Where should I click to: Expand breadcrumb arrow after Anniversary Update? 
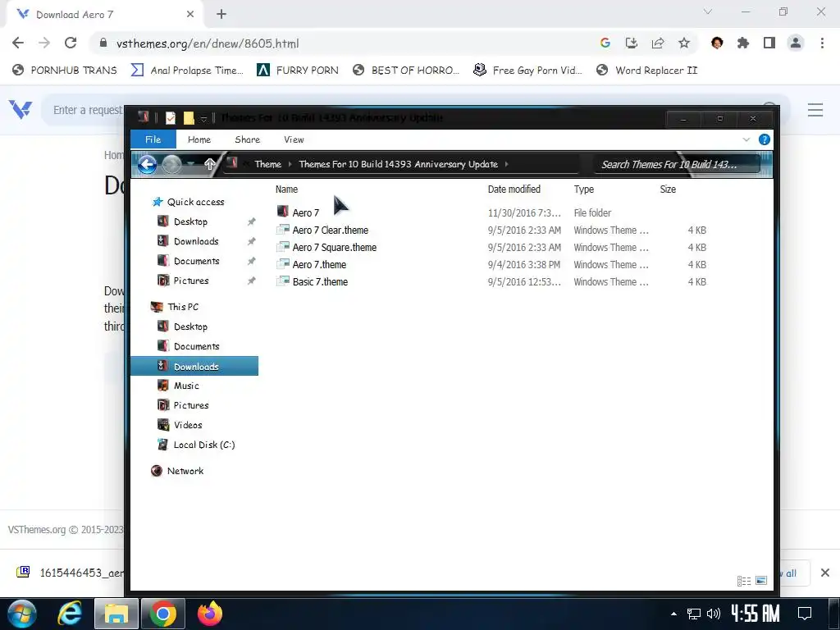point(506,164)
